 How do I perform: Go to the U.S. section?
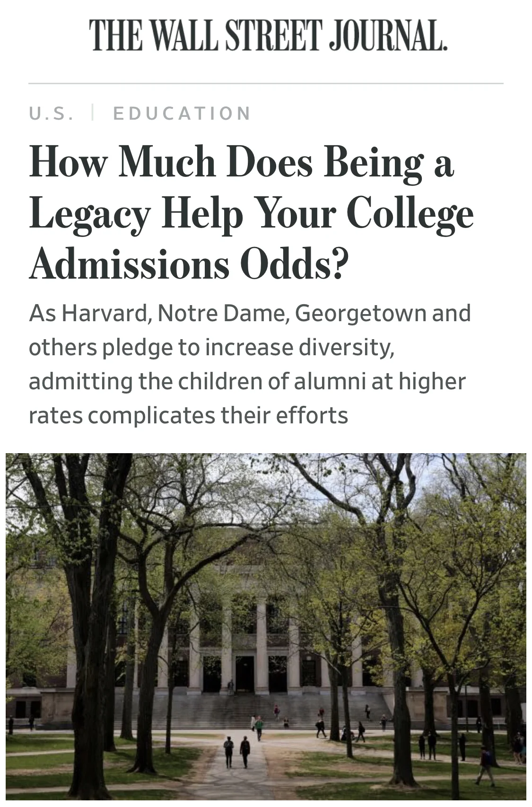(52, 114)
